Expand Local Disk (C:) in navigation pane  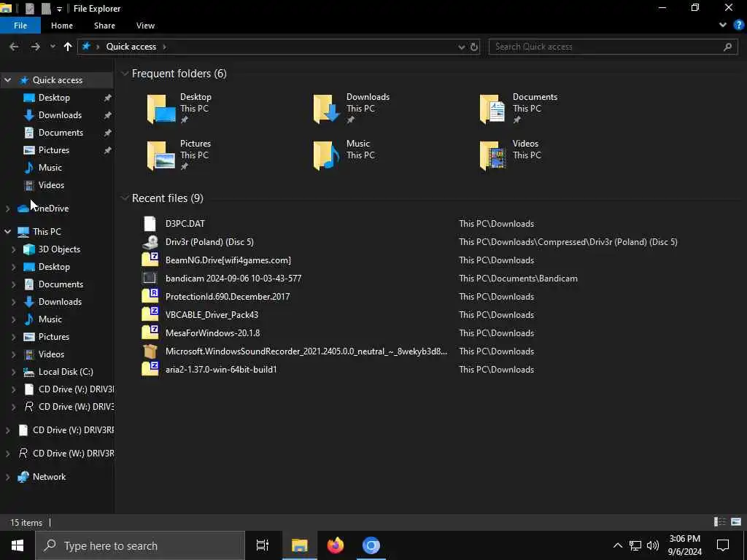click(x=14, y=372)
